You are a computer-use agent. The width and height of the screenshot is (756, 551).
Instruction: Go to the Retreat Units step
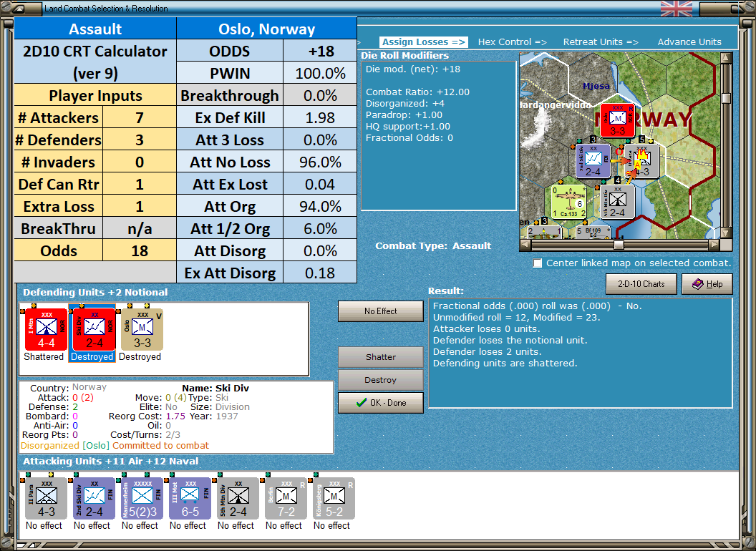[601, 42]
